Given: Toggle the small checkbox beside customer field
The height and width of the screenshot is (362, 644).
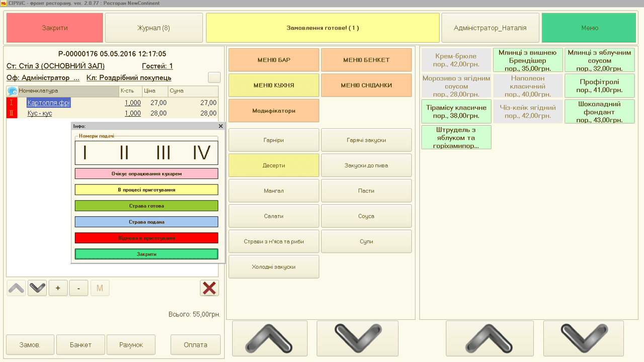Looking at the screenshot, I should pos(214,77).
